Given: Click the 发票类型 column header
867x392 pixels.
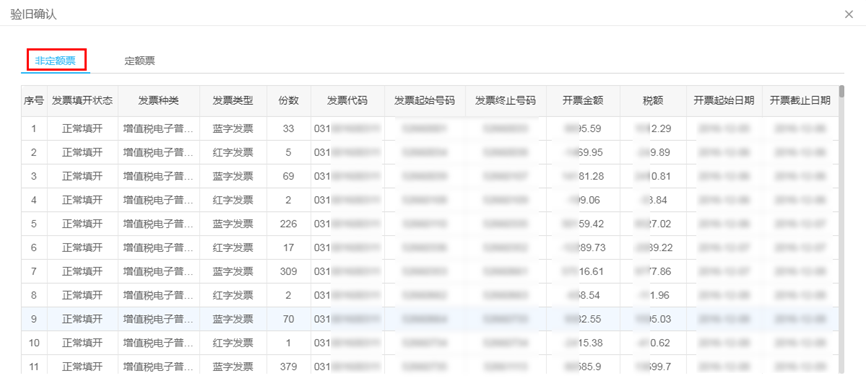Looking at the screenshot, I should click(x=233, y=101).
